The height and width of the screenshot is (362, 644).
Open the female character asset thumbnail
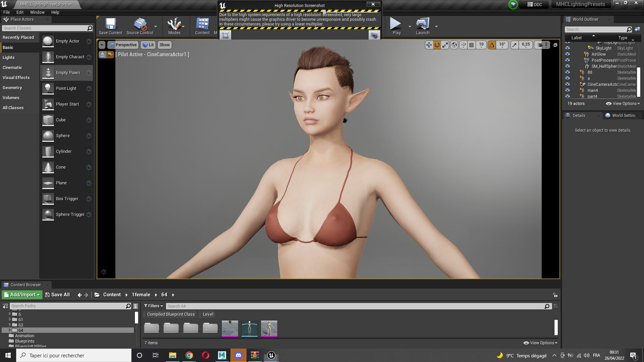tap(269, 328)
